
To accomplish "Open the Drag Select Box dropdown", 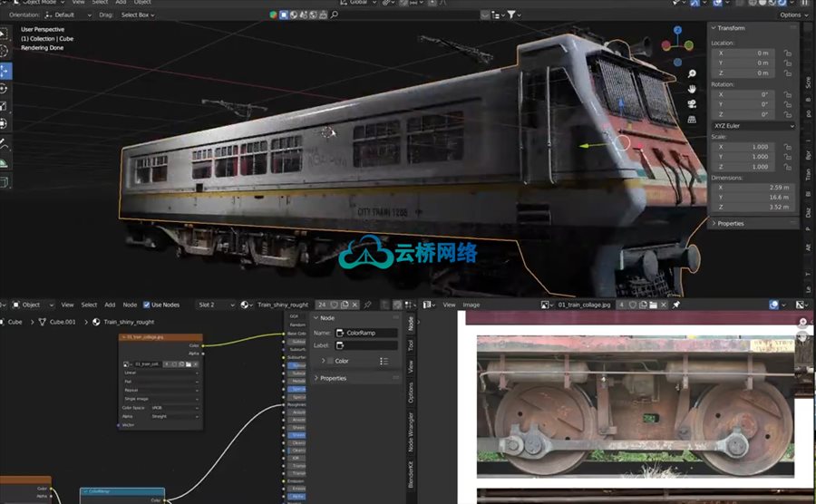I will (x=138, y=15).
